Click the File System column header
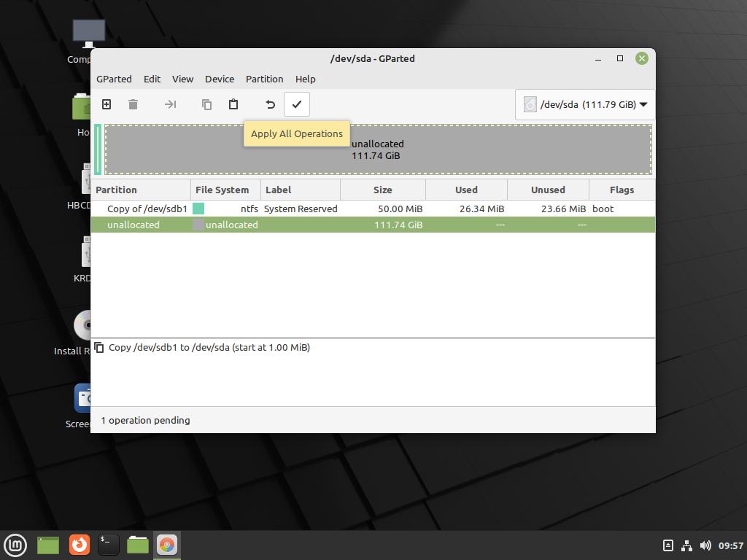747x560 pixels. pyautogui.click(x=222, y=190)
